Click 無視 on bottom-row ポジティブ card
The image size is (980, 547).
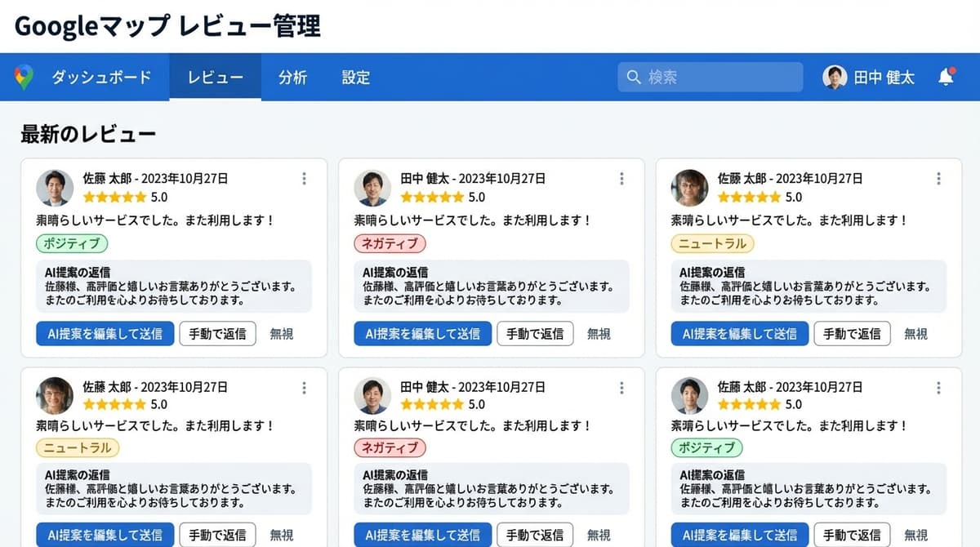915,535
